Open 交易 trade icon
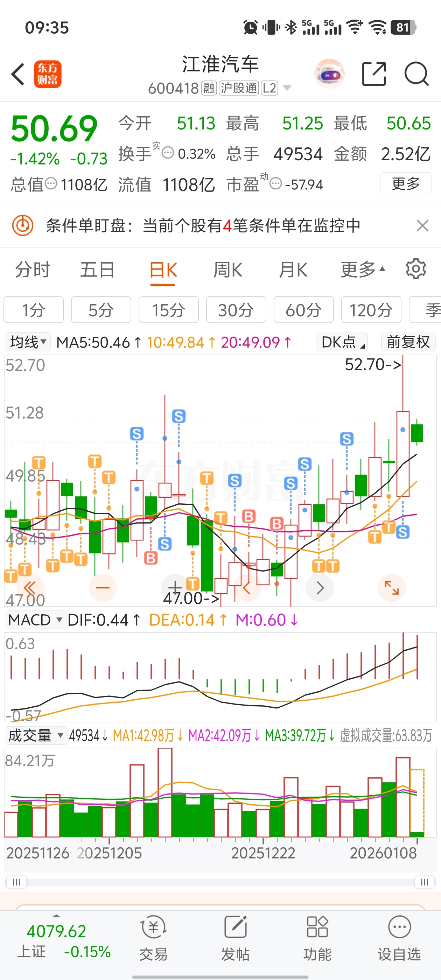441x980 pixels. click(x=153, y=938)
